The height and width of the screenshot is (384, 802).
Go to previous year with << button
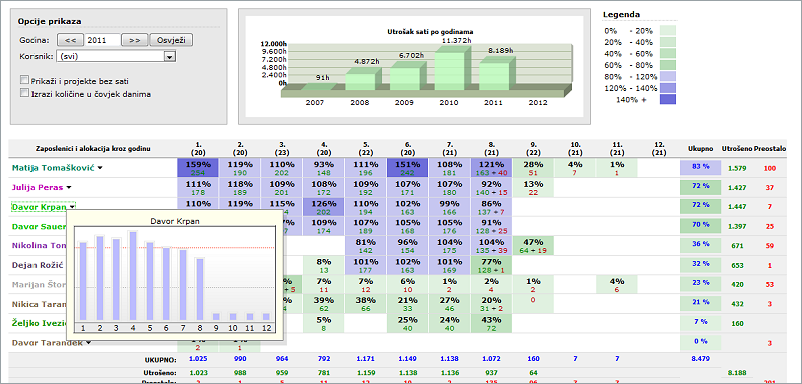click(71, 40)
